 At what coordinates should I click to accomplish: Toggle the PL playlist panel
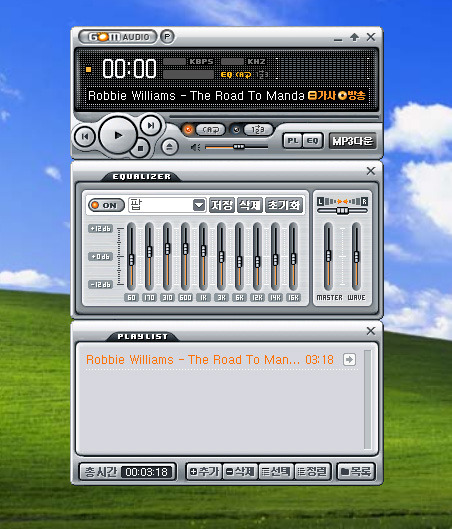coord(292,141)
